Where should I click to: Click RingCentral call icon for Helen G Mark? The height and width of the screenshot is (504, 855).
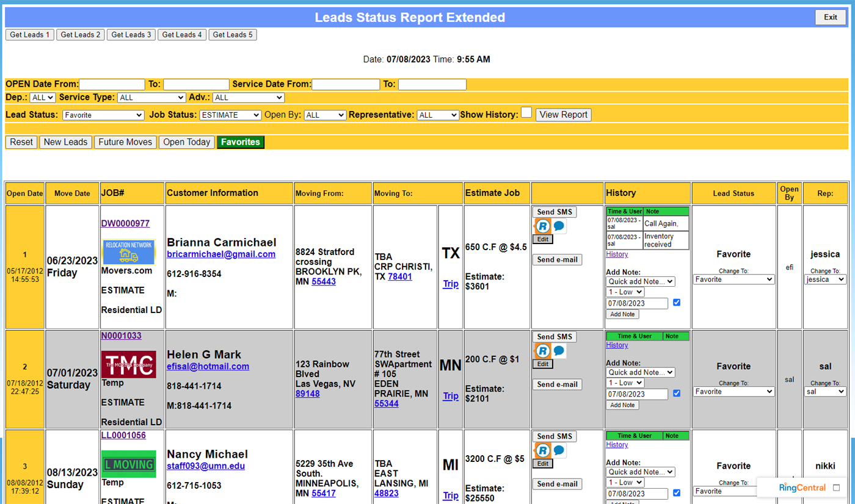pos(542,351)
